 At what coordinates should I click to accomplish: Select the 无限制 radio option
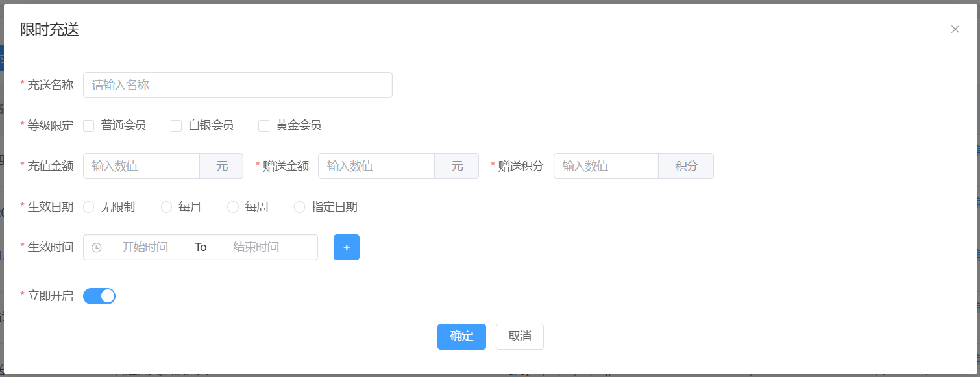89,207
